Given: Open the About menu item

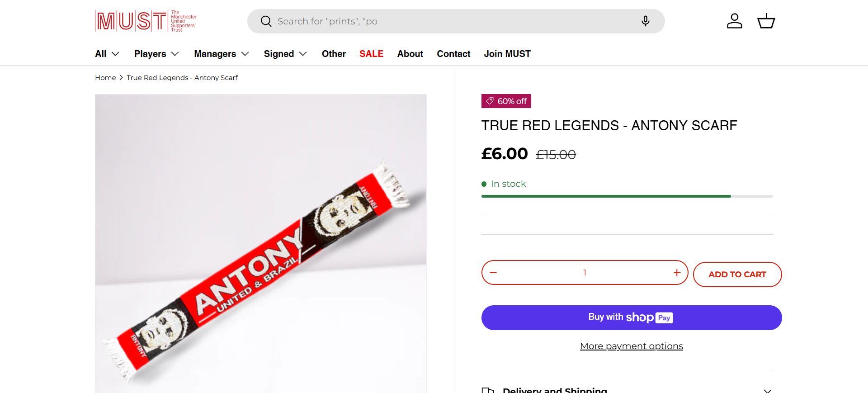Looking at the screenshot, I should coord(410,54).
